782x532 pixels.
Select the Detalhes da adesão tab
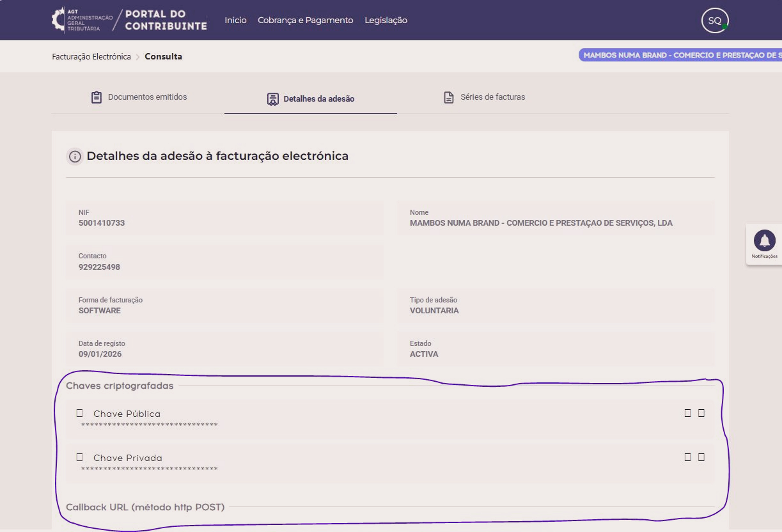tap(310, 99)
